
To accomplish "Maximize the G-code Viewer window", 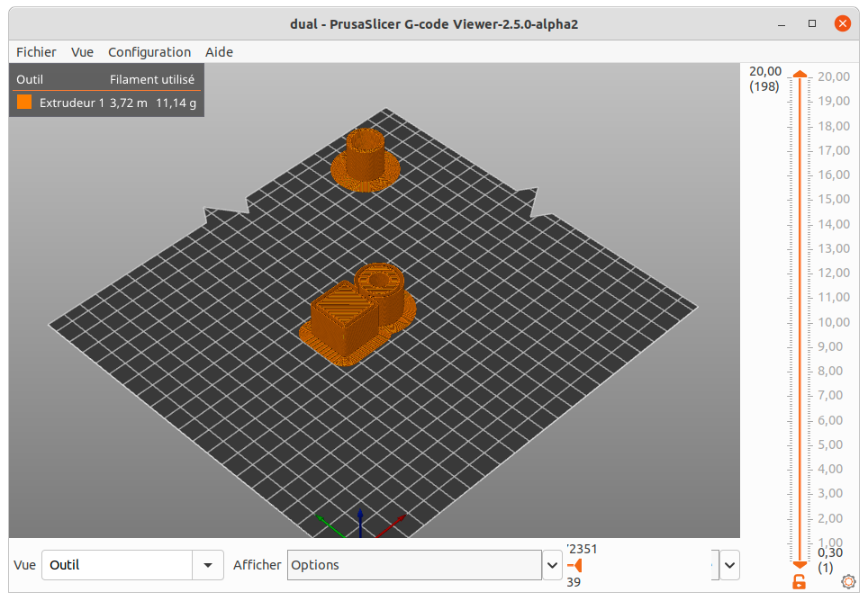I will pos(812,23).
